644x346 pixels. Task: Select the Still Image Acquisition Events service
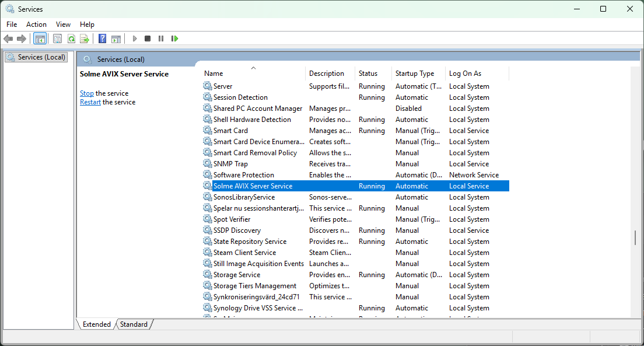click(258, 263)
